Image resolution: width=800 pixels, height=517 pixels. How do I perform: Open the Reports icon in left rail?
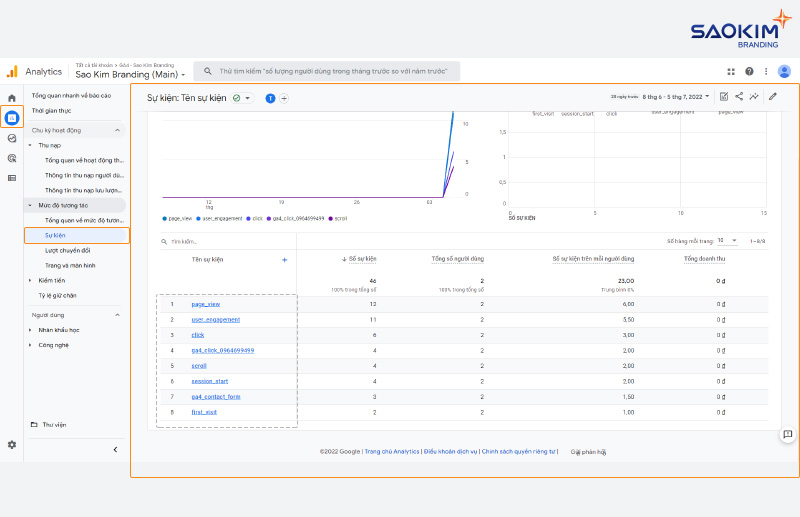12,118
